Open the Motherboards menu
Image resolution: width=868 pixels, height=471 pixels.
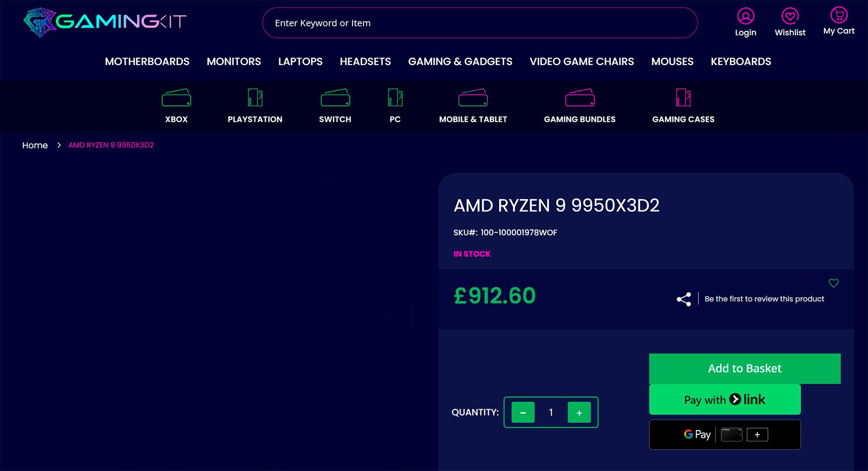(x=147, y=62)
